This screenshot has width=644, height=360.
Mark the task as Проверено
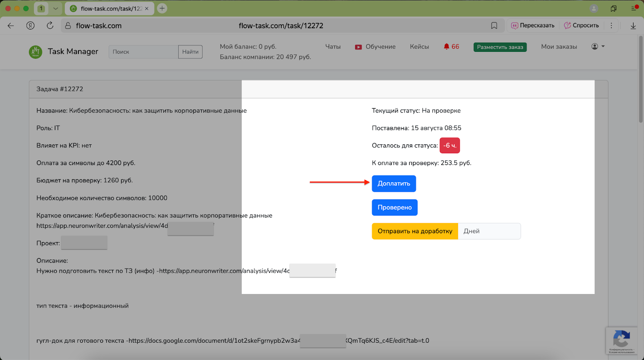tap(394, 208)
